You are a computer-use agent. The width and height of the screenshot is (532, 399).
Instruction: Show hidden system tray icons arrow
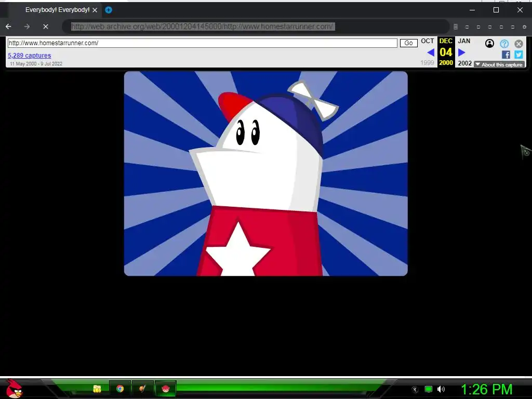[415, 390]
